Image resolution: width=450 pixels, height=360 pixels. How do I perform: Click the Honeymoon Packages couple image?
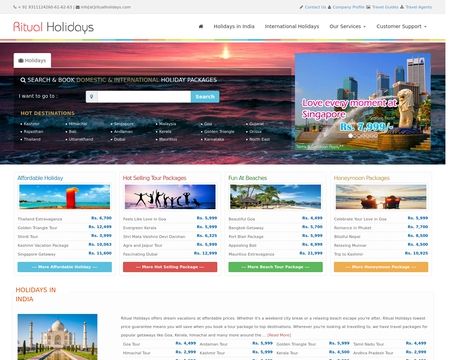(x=381, y=197)
